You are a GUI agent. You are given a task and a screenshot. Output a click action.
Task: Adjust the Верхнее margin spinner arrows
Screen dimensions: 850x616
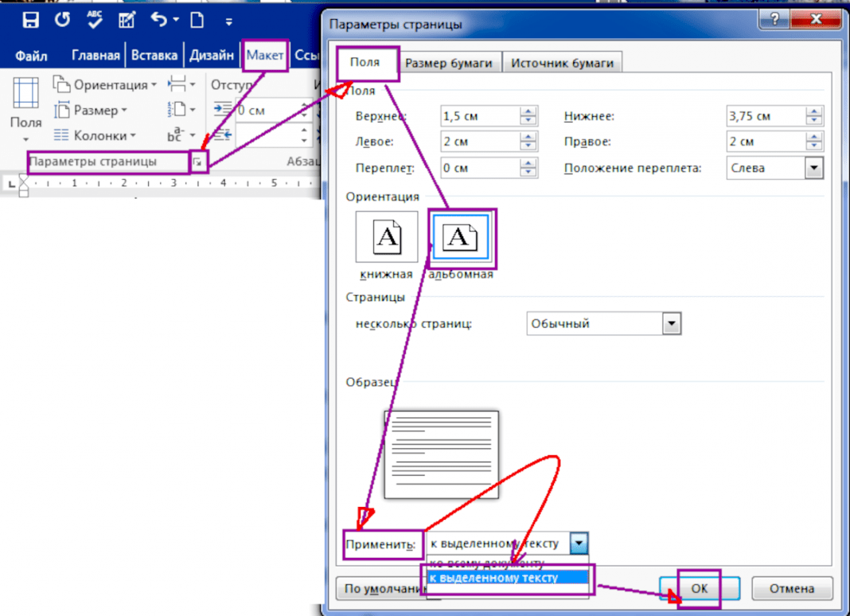point(528,116)
